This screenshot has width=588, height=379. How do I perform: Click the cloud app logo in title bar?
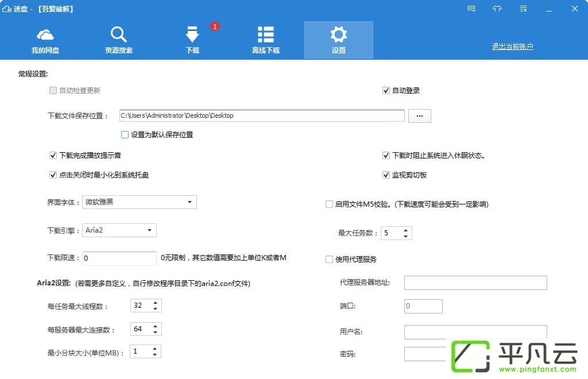click(x=7, y=9)
